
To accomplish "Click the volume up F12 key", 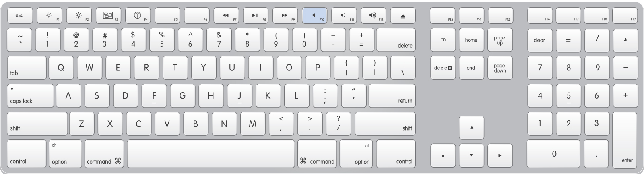I will (373, 16).
